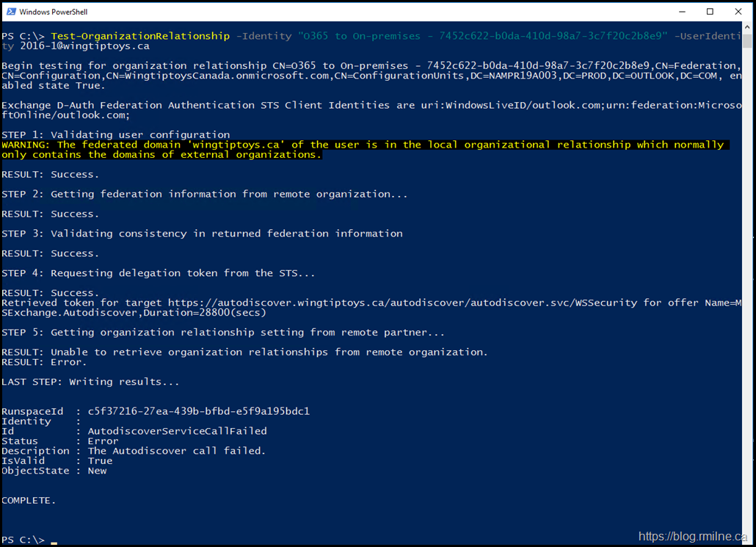Click the -Identity parameter in the command
Image resolution: width=756 pixels, height=547 pixels.
pos(263,36)
